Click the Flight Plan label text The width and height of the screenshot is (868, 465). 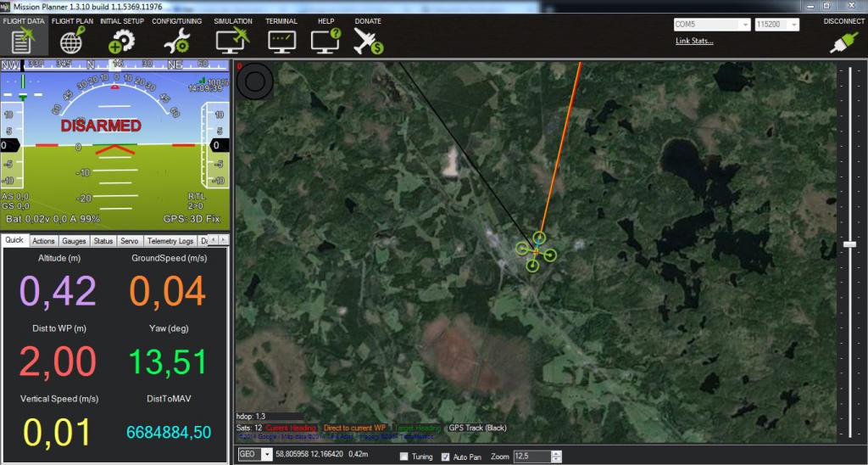click(x=72, y=21)
